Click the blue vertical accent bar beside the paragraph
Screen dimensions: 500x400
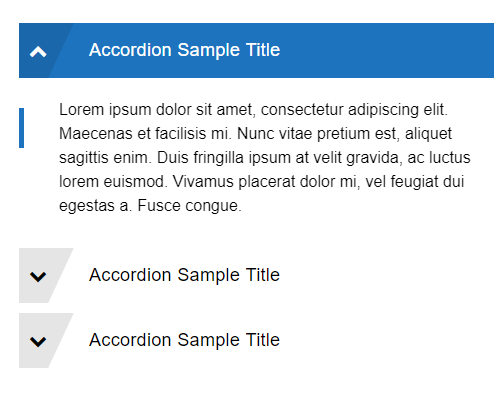point(21,128)
